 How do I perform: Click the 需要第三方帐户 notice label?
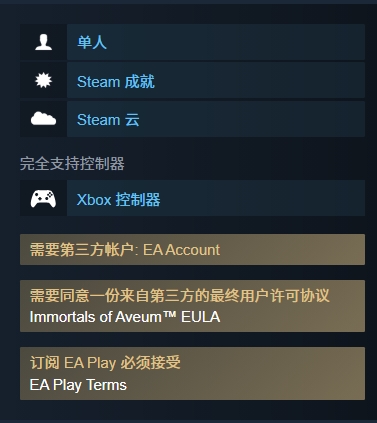(82, 250)
